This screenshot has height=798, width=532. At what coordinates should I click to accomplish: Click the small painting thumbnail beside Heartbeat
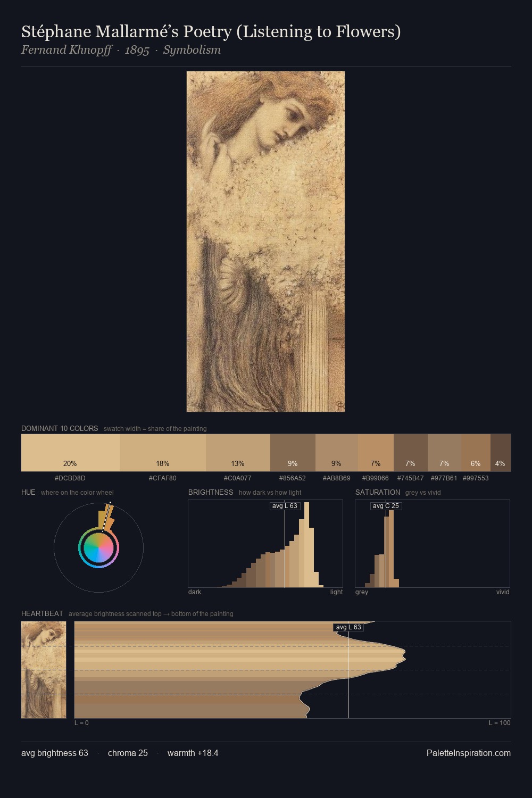(44, 670)
